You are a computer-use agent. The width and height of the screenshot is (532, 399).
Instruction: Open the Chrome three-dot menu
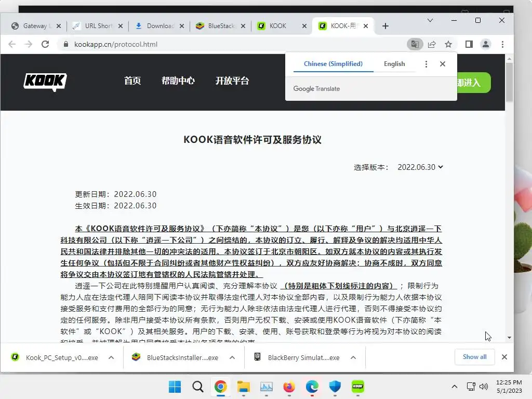point(502,44)
